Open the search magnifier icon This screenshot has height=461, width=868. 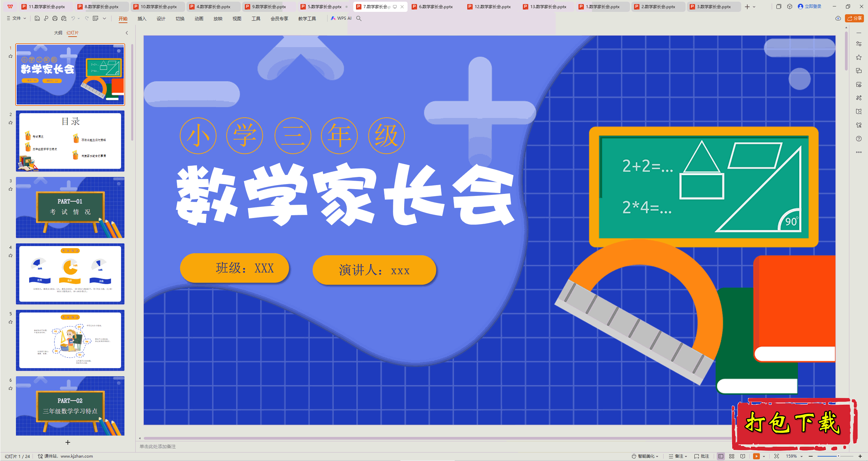coord(359,18)
